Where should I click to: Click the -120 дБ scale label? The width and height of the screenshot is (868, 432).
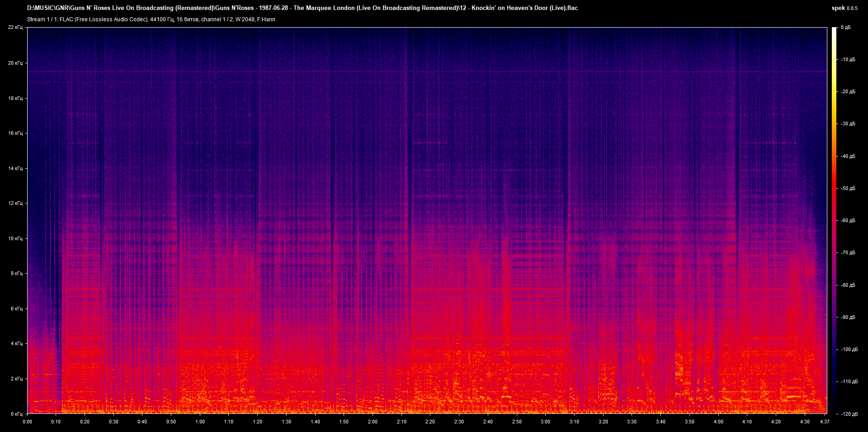coord(849,414)
